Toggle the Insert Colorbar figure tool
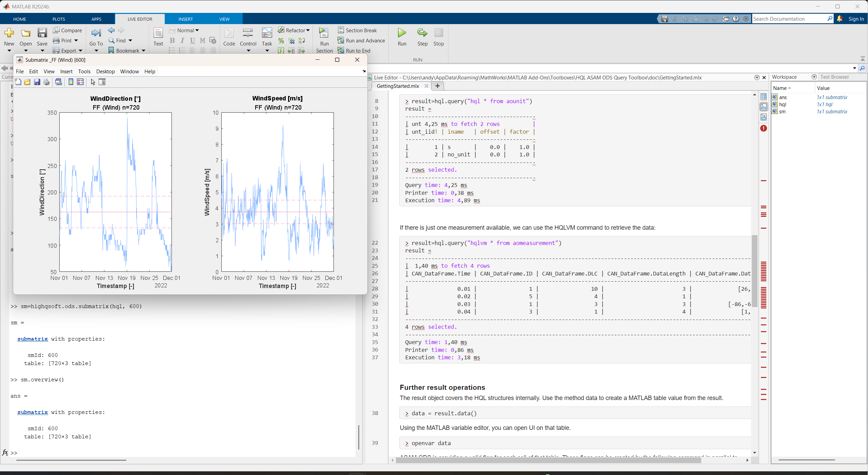868x475 pixels. coord(71,82)
